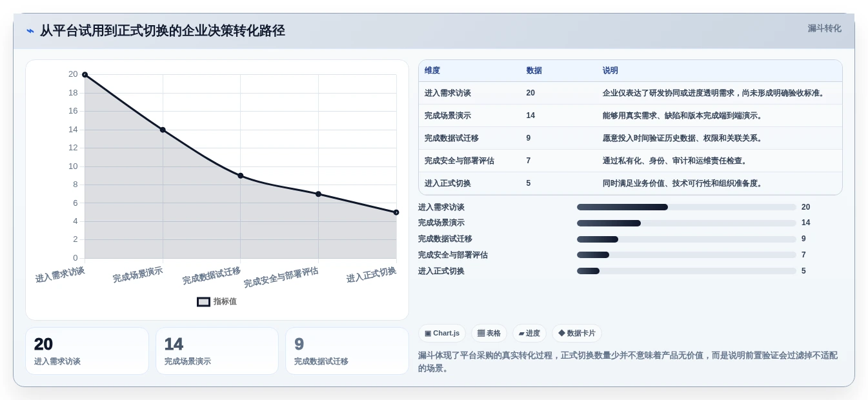868x400 pixels.
Task: Click the 完成场景演示 progress bar
Action: (687, 223)
